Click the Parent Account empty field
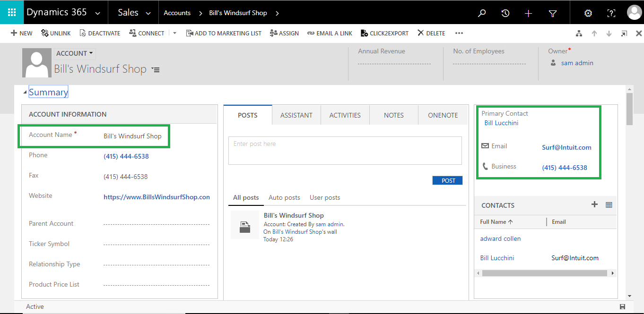Viewport: 644px width, 314px height. pos(156,224)
